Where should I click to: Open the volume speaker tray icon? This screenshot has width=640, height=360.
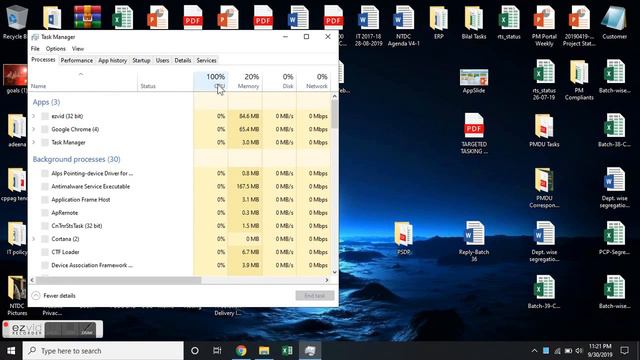point(579,351)
